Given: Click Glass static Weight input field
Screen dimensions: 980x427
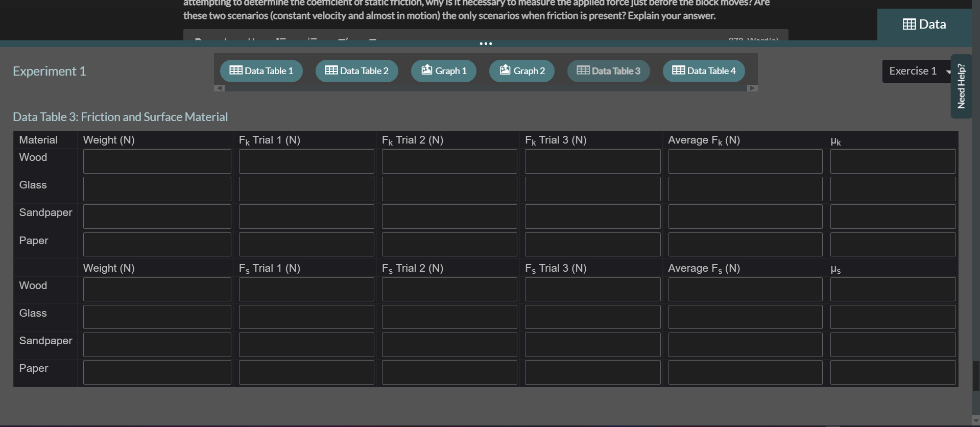Looking at the screenshot, I should click(157, 317).
